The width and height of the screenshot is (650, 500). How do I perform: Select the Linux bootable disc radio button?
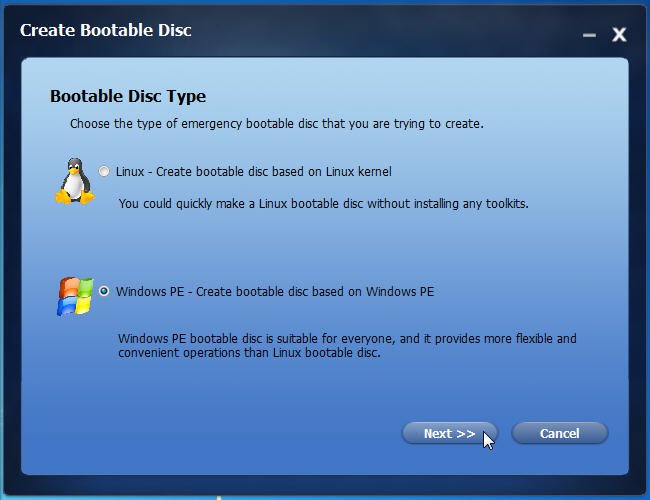pos(104,171)
